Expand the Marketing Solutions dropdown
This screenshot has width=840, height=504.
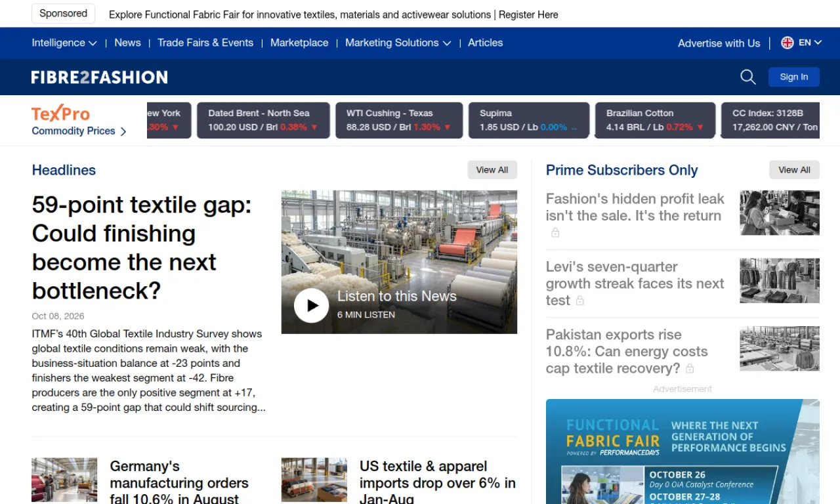[x=398, y=43]
